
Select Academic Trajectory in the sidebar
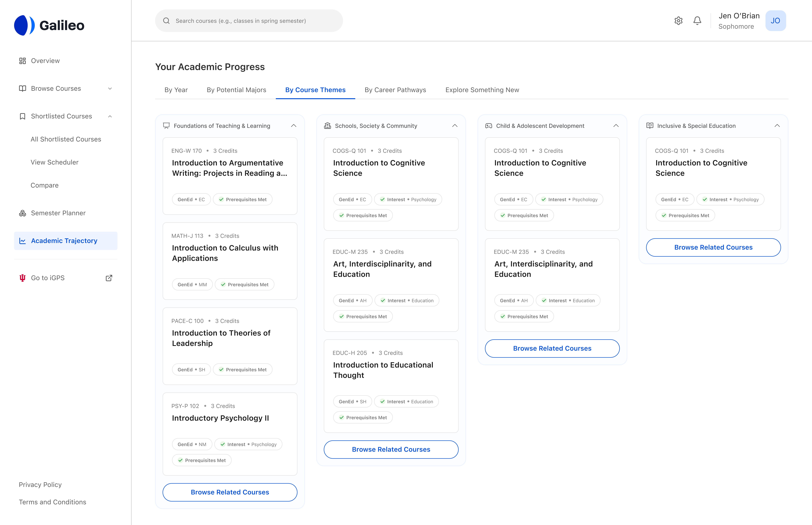[x=66, y=241]
